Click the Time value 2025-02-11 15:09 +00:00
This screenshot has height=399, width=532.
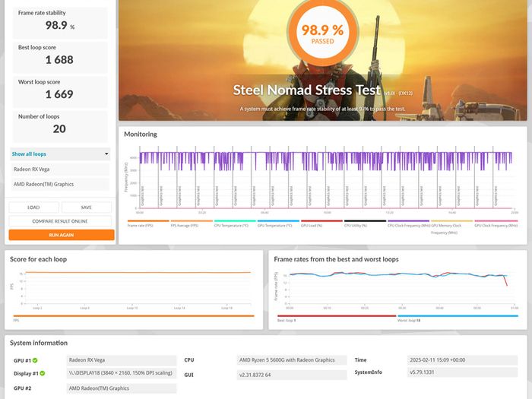pyautogui.click(x=462, y=360)
